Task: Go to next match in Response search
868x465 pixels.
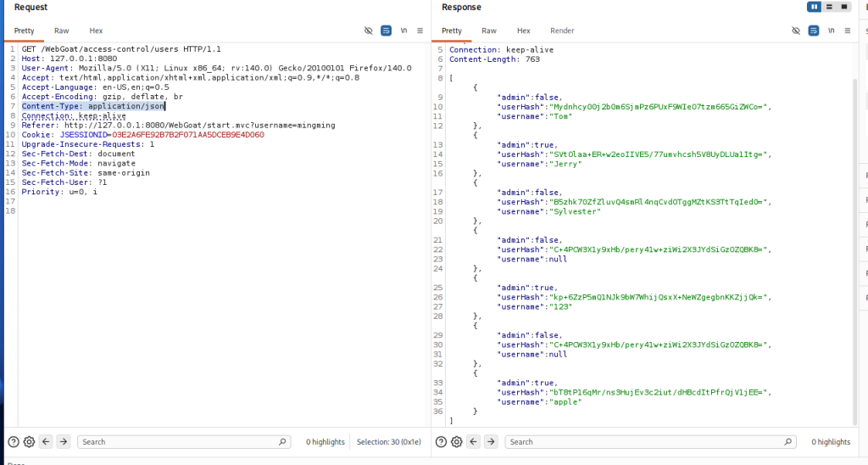Action: click(491, 442)
